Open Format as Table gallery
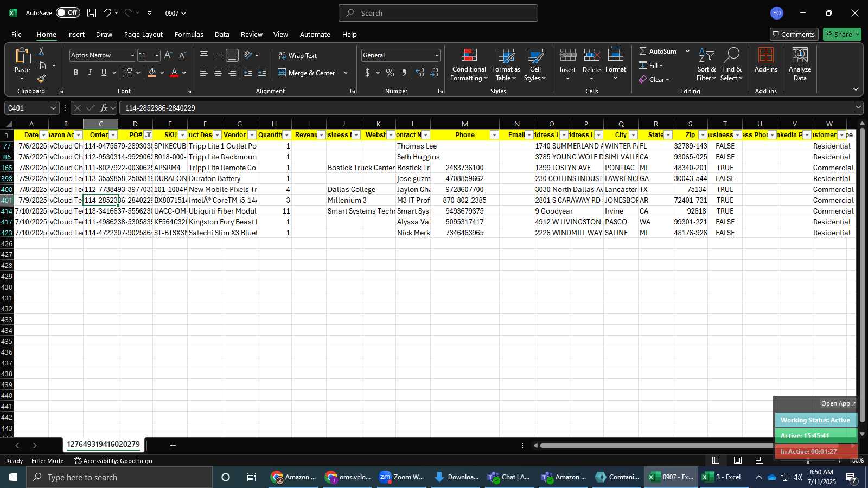Screen dimensions: 868x488 (506, 65)
